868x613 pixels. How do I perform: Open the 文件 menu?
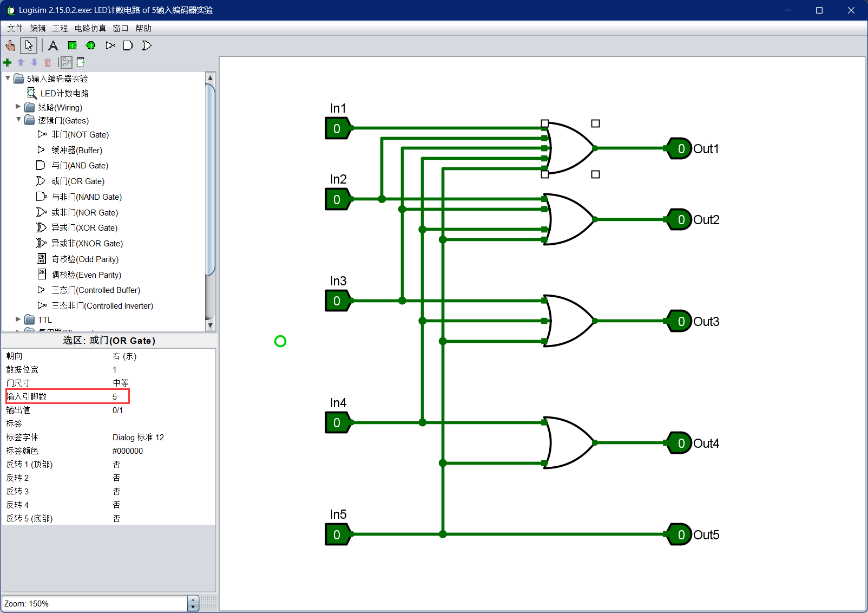(15, 28)
